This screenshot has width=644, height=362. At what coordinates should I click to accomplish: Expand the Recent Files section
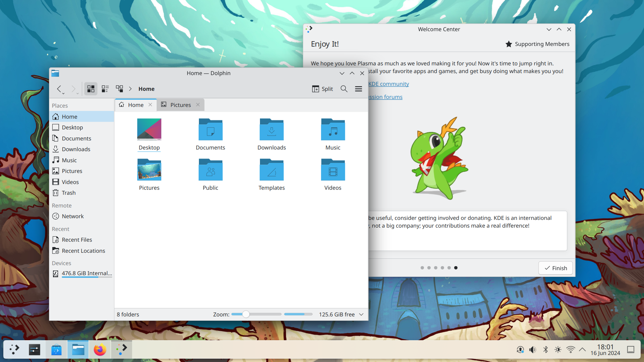(76, 239)
